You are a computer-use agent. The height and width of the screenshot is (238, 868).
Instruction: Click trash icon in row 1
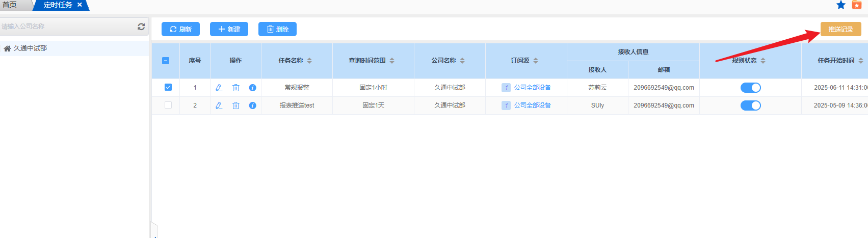pyautogui.click(x=235, y=88)
